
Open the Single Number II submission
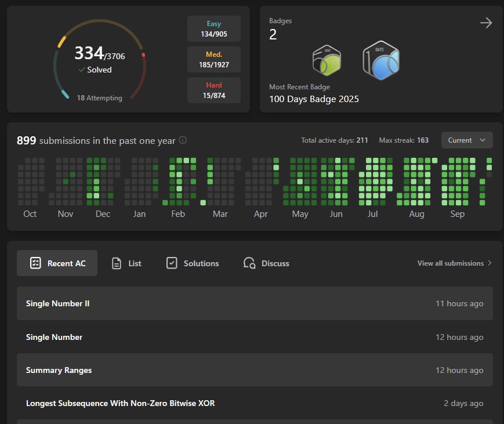255,303
